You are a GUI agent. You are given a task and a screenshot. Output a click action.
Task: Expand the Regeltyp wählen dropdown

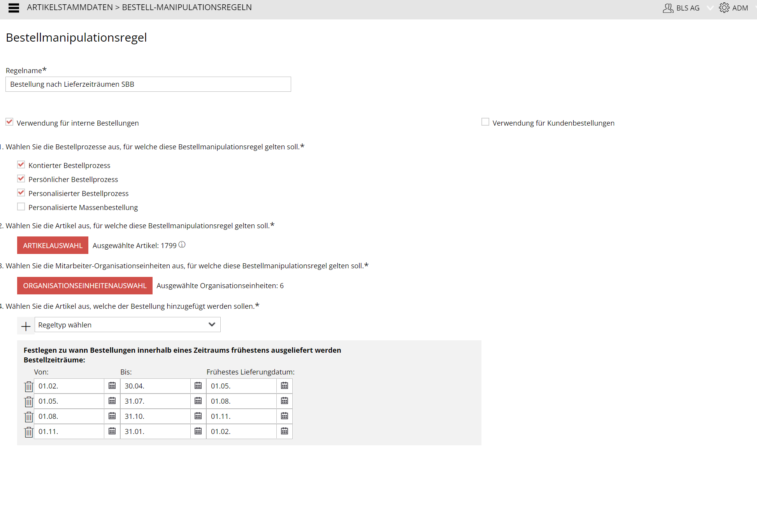click(127, 325)
